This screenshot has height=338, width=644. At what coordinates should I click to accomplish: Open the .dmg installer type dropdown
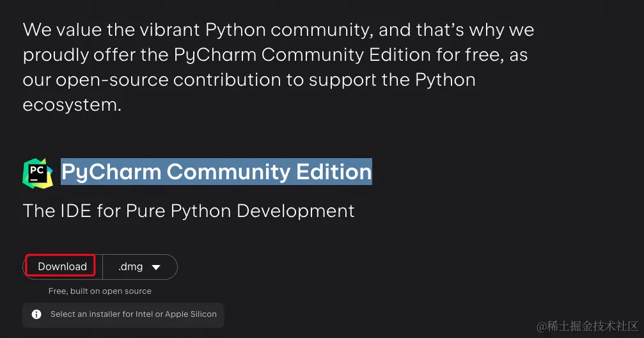click(x=139, y=267)
